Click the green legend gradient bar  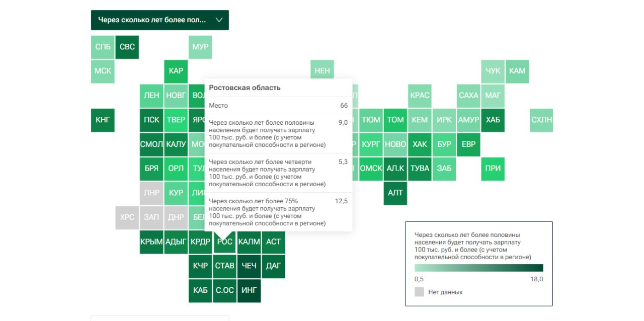[x=478, y=268]
